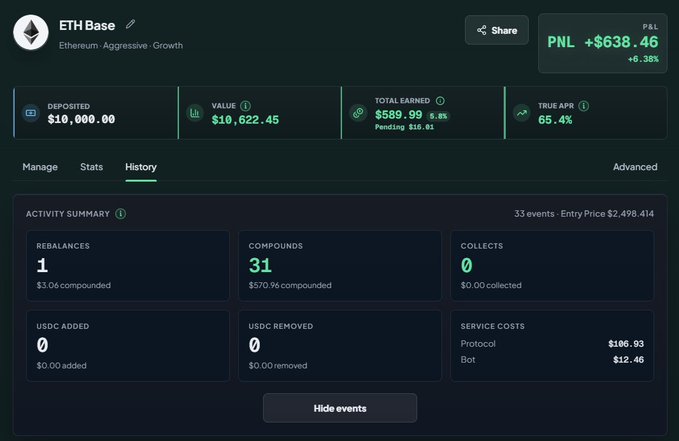Screen dimensions: 679x441
Task: Show info for Value
Action: (x=245, y=106)
